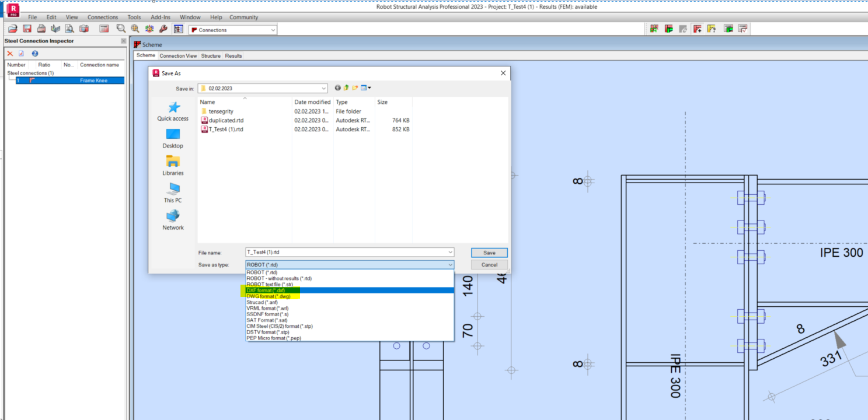Open the Calculator icon on the toolbar
This screenshot has height=420, width=868.
(x=104, y=28)
